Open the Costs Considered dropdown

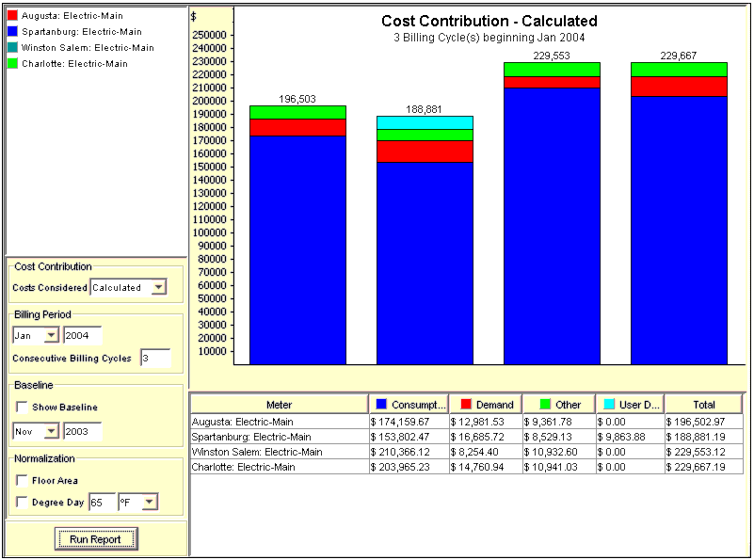click(x=158, y=288)
